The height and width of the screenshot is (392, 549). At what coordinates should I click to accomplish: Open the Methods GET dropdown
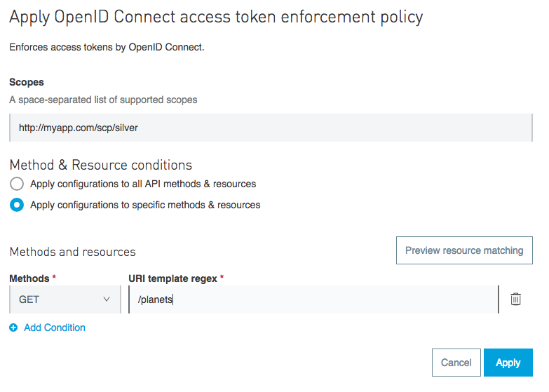(65, 299)
